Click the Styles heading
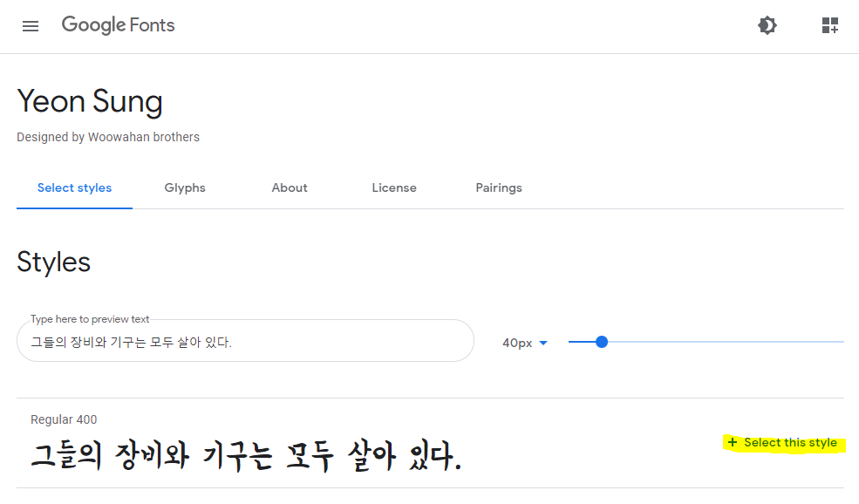 [54, 262]
